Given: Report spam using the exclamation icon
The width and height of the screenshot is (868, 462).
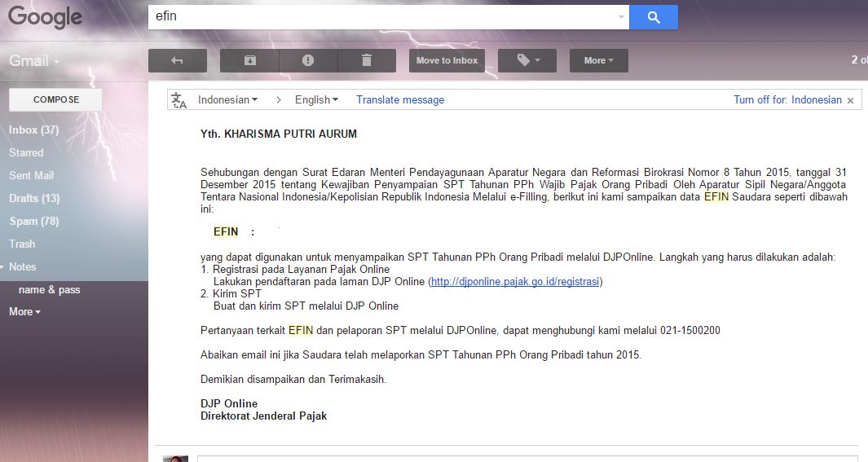Looking at the screenshot, I should click(x=308, y=60).
